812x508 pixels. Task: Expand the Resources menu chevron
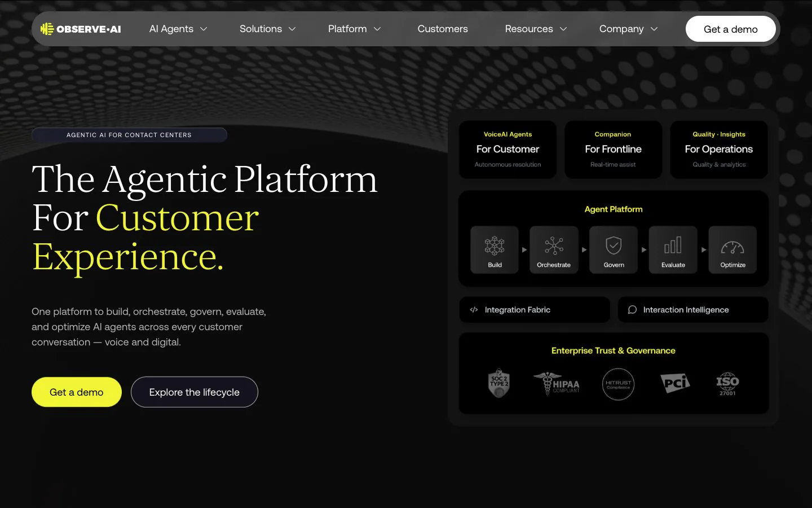[563, 29]
